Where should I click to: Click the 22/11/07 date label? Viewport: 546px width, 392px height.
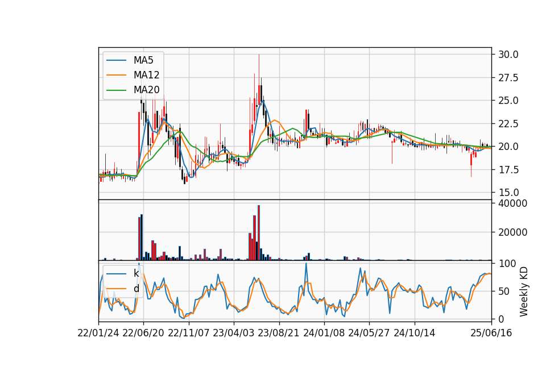tap(189, 333)
